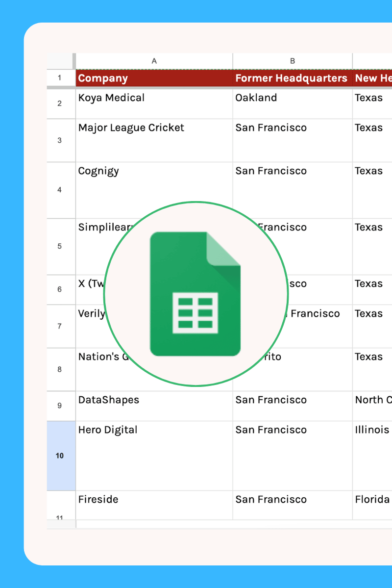This screenshot has width=392, height=588.
Task: Click "Texas" in row 5
Action: pyautogui.click(x=369, y=227)
